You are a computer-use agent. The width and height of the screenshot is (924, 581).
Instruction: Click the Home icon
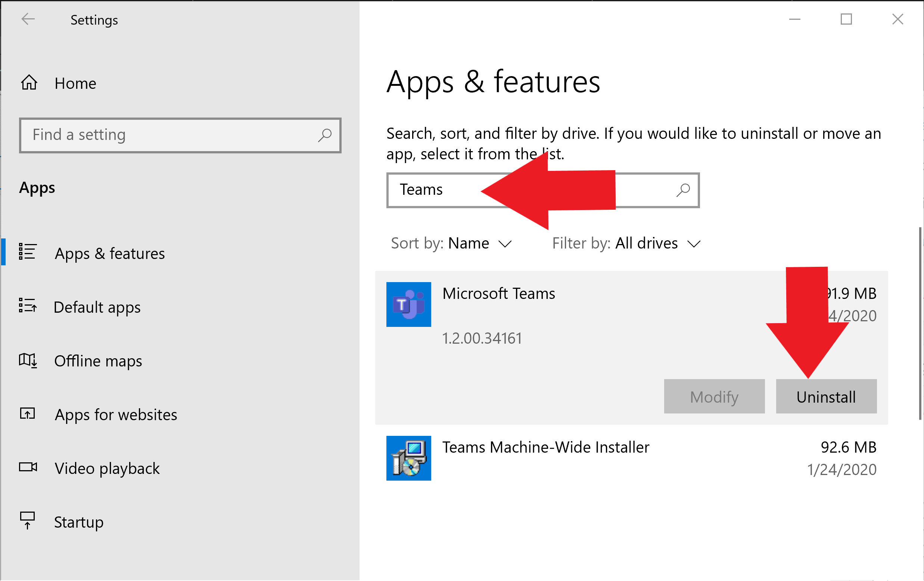click(x=28, y=82)
